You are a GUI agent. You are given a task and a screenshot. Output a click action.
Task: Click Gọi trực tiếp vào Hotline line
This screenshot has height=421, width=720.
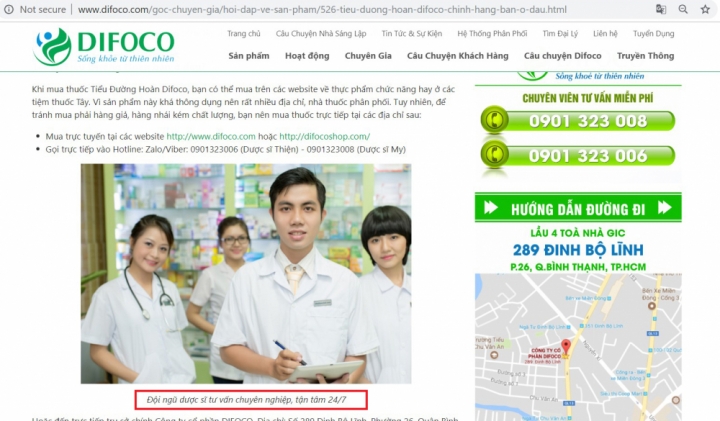(225, 149)
